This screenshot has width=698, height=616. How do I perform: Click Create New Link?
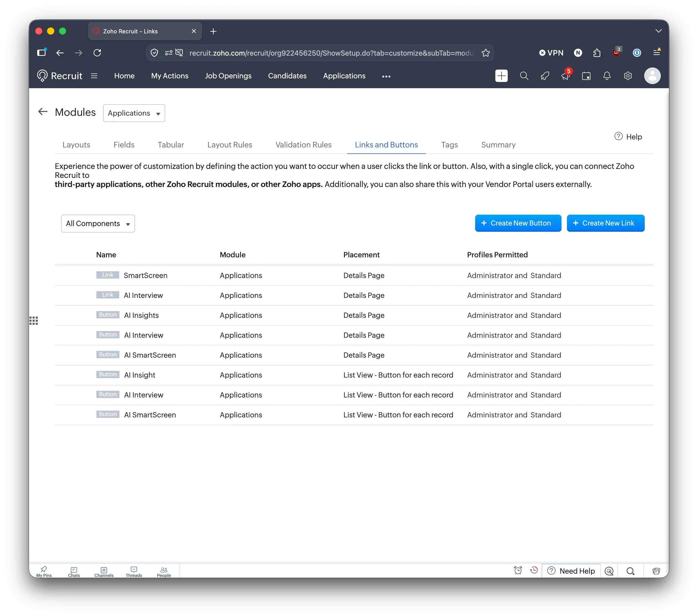coord(605,223)
